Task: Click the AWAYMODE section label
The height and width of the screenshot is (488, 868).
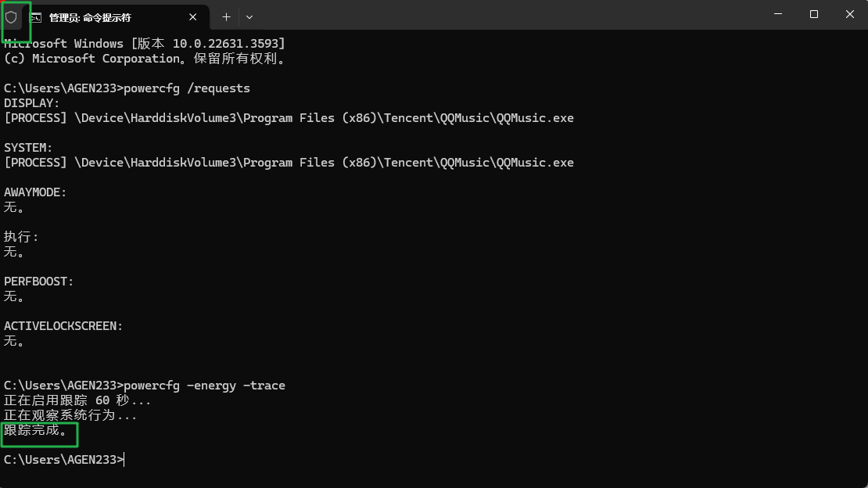Action: pos(35,192)
